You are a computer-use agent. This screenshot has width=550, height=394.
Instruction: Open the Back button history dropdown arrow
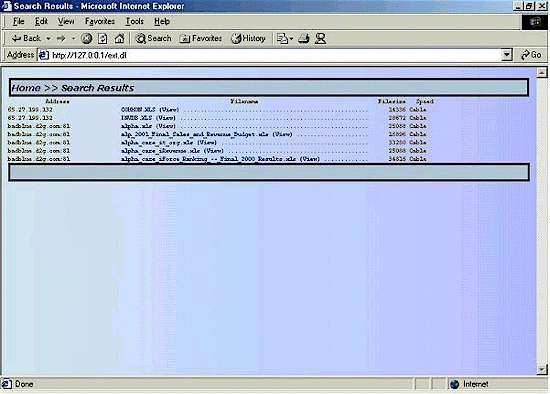(x=48, y=39)
